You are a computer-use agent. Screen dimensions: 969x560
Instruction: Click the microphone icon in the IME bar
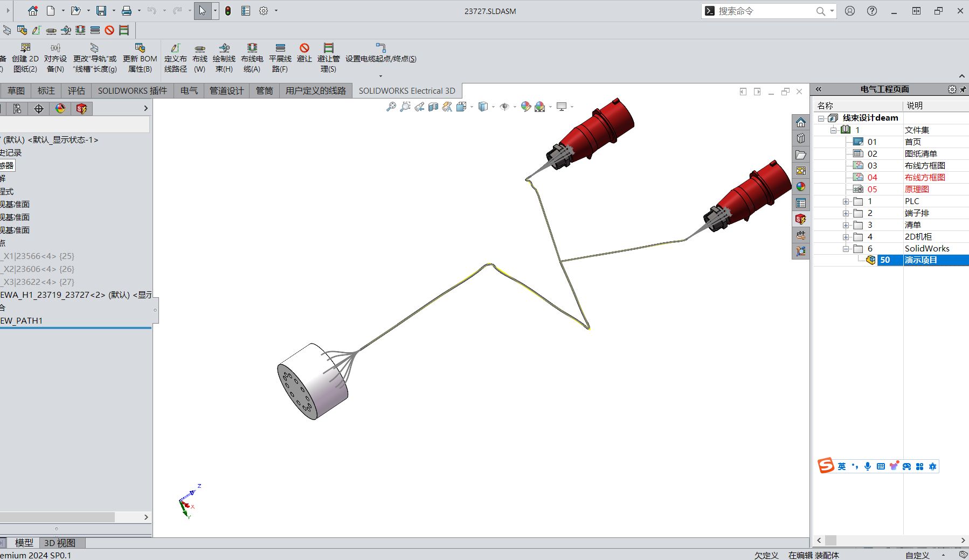click(868, 466)
